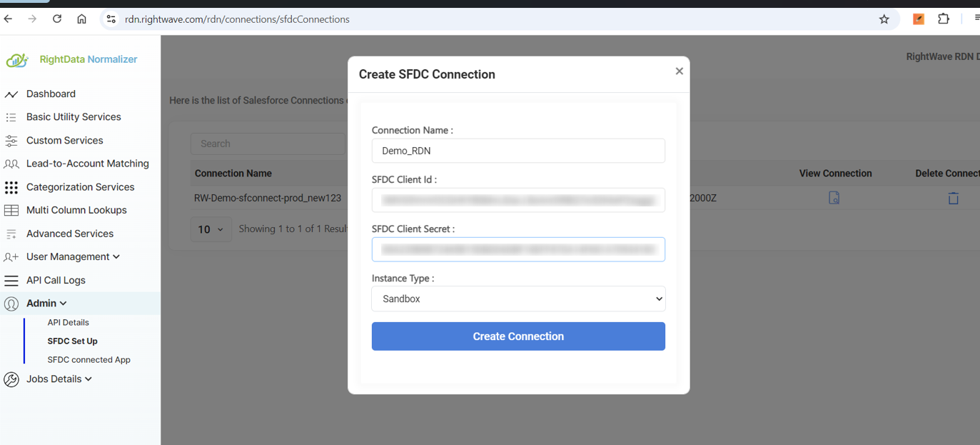Click the Connection Name column header
The image size is (980, 445).
pyautogui.click(x=233, y=174)
